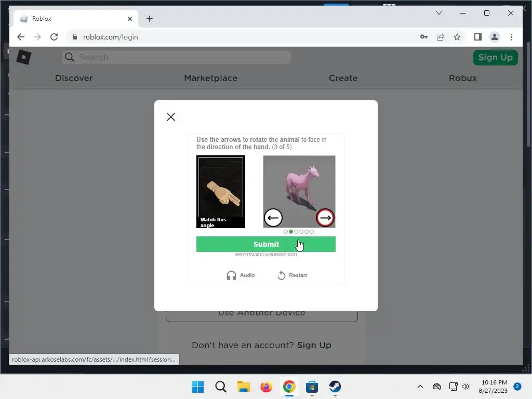Focus the Roblox Search field
The image size is (532, 399).
tap(177, 57)
